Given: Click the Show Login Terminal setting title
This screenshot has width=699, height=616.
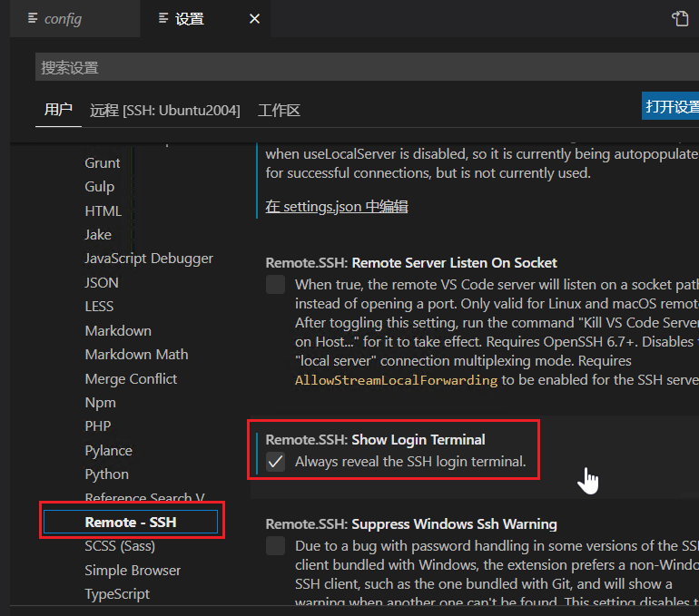Looking at the screenshot, I should pos(418,440).
